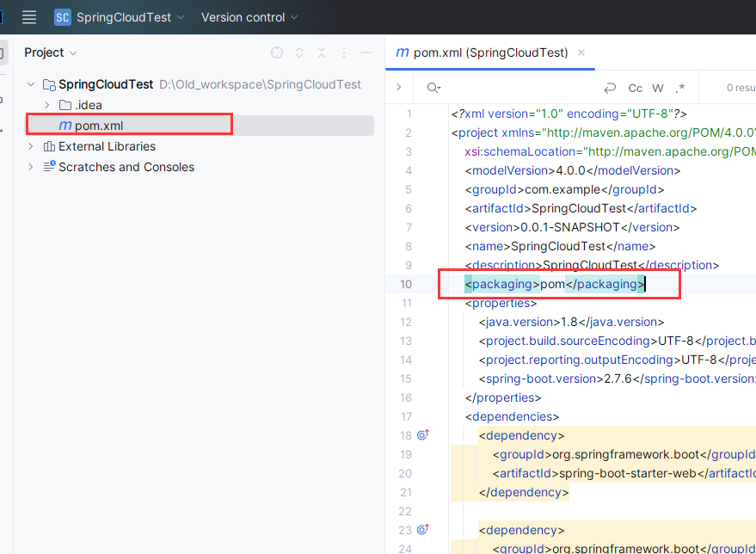Expand the search replace field chevron
756x554 pixels.
pos(399,88)
